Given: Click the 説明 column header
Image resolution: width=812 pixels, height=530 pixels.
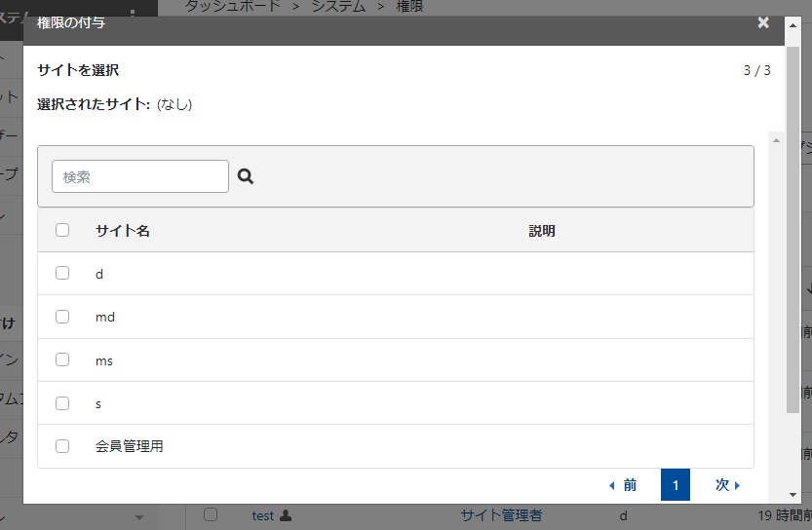Looking at the screenshot, I should point(542,231).
